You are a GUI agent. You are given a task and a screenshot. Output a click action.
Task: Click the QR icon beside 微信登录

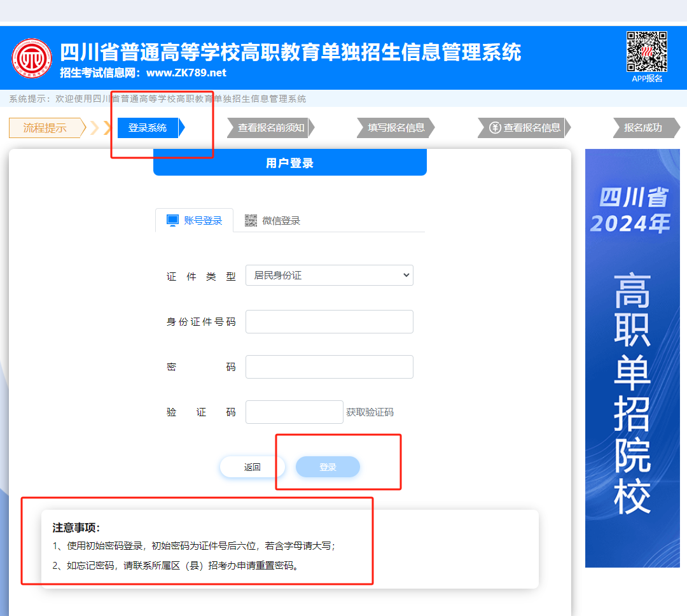tap(251, 220)
